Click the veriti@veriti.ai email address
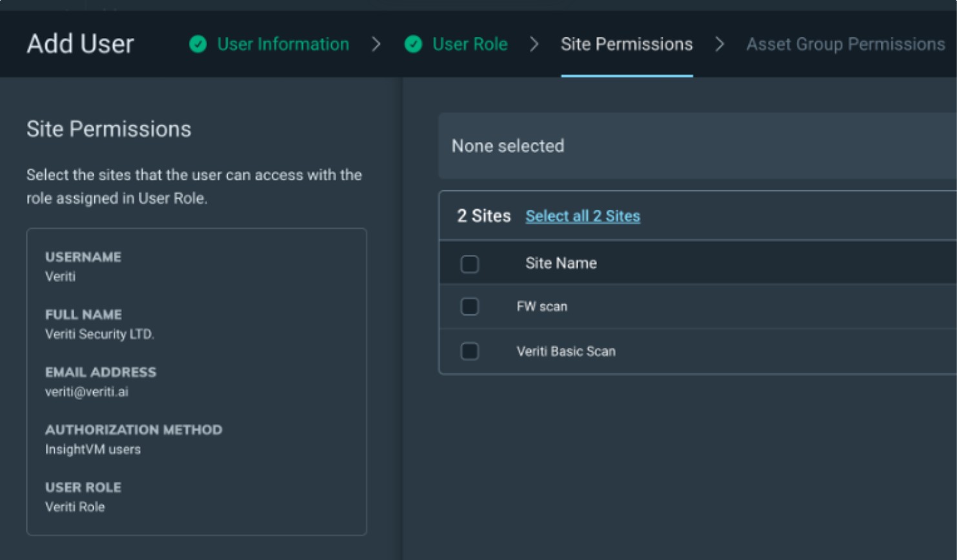 pyautogui.click(x=86, y=392)
